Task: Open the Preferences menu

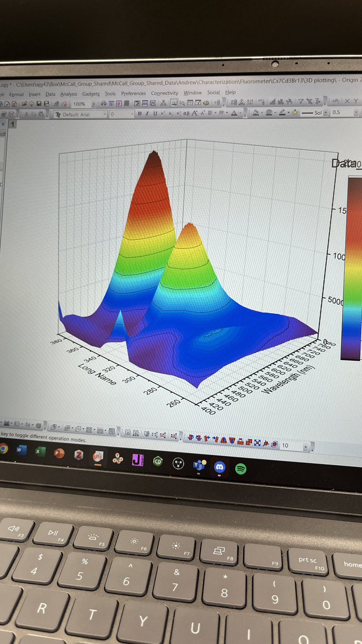Action: tap(134, 93)
